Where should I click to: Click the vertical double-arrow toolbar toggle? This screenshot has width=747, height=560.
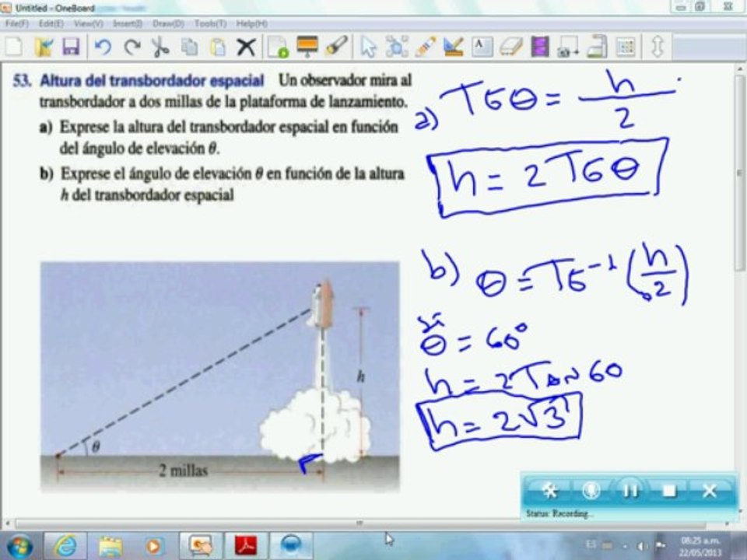point(658,47)
